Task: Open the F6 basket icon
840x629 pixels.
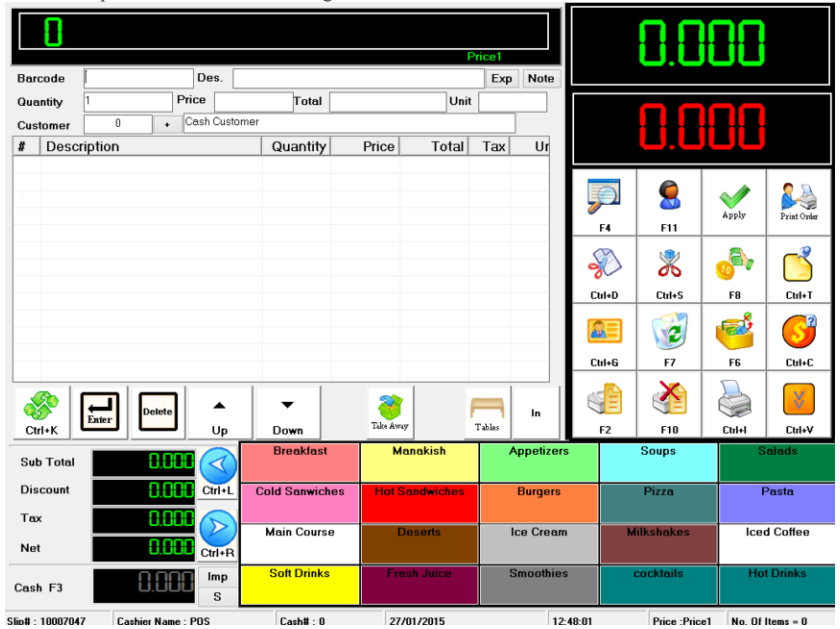Action: [x=734, y=338]
